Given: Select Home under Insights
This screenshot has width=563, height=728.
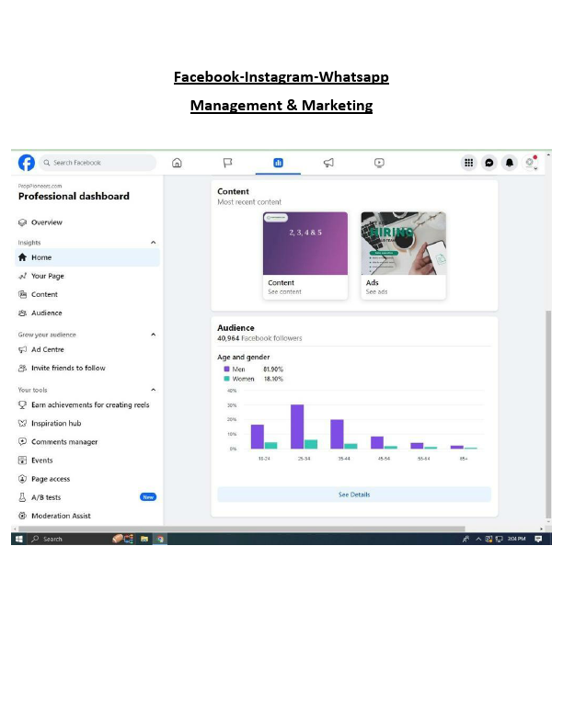Looking at the screenshot, I should point(88,257).
